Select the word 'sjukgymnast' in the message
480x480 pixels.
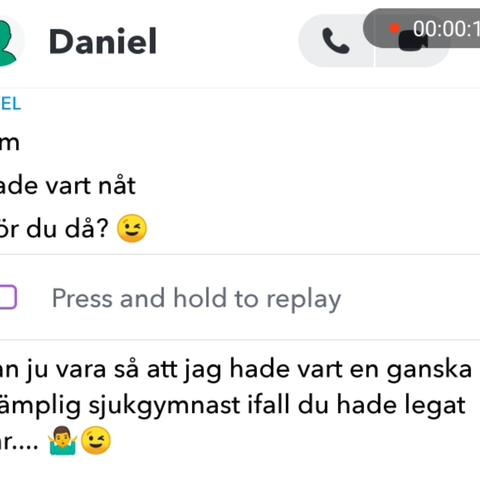(165, 406)
